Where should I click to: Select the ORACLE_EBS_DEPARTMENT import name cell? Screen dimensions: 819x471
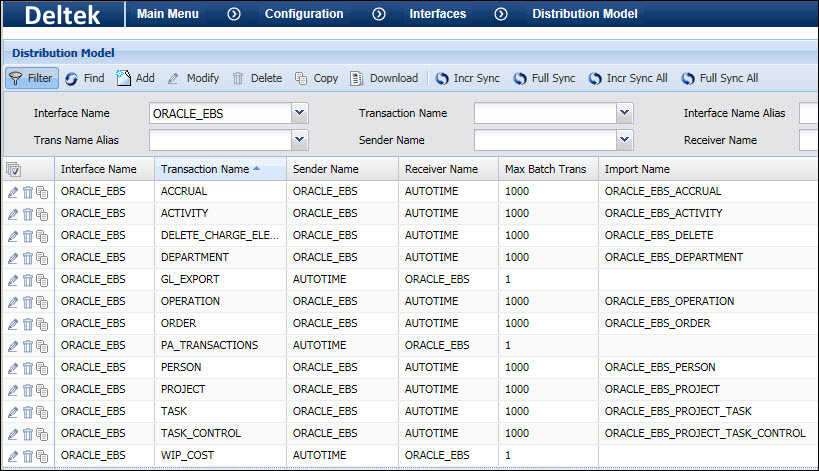pos(673,257)
